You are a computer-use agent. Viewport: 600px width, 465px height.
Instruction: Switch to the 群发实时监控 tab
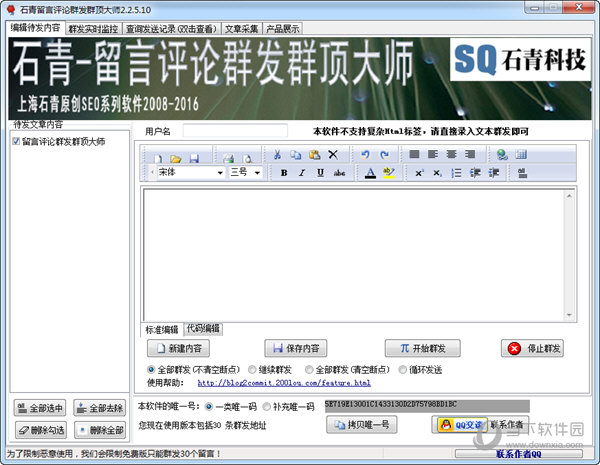(93, 29)
